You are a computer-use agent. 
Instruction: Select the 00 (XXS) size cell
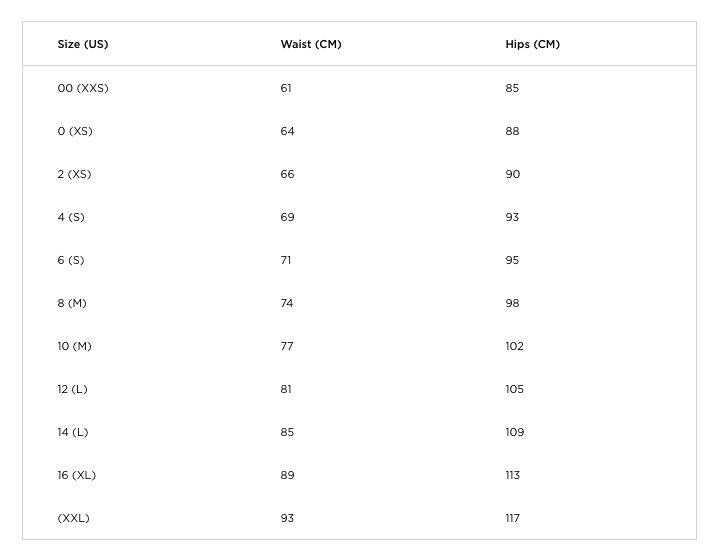(83, 88)
